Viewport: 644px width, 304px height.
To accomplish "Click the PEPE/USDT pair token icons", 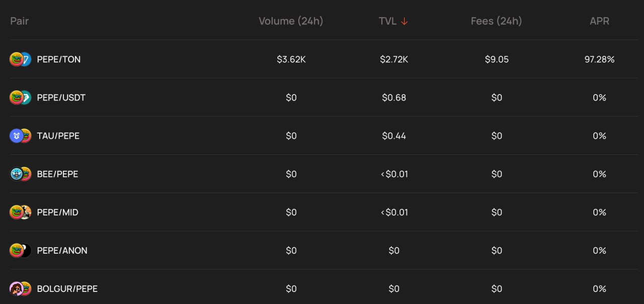I will (21, 97).
